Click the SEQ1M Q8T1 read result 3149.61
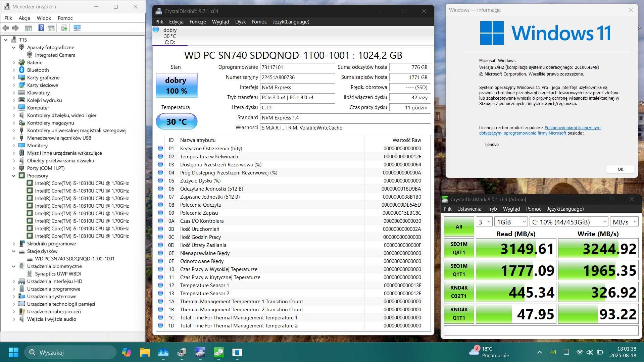The width and height of the screenshot is (644, 362). [516, 248]
